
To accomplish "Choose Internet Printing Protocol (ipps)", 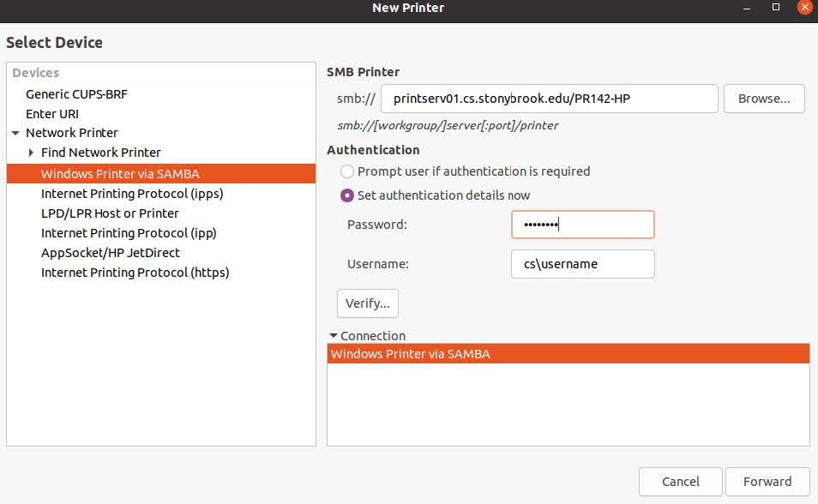I will [x=132, y=193].
